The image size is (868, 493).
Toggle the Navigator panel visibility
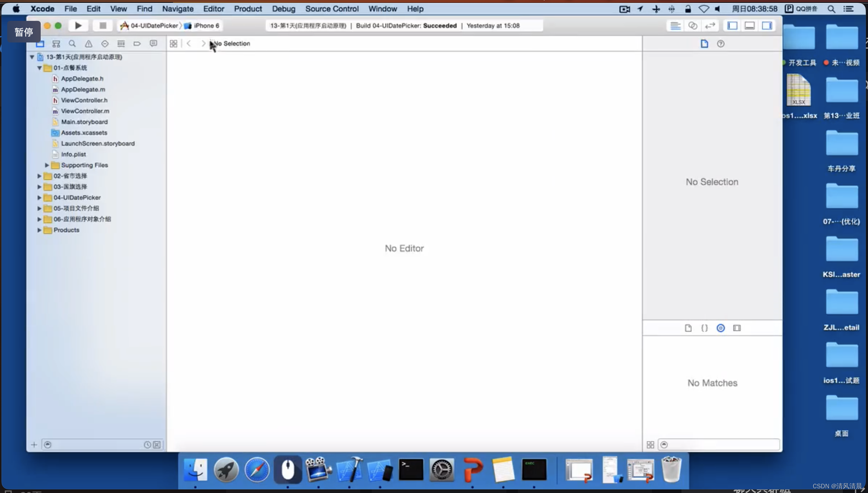pyautogui.click(x=732, y=26)
